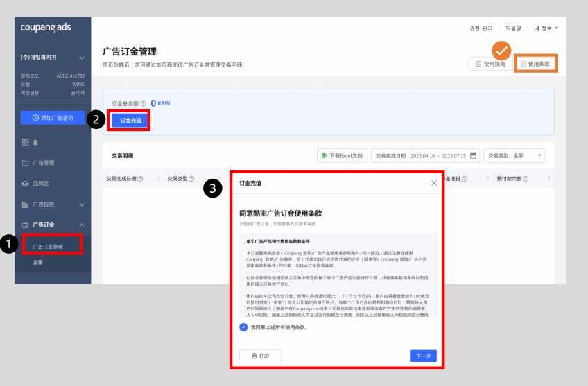The image size is (588, 386).
Task: Click the 打印 print button
Action: click(x=260, y=356)
